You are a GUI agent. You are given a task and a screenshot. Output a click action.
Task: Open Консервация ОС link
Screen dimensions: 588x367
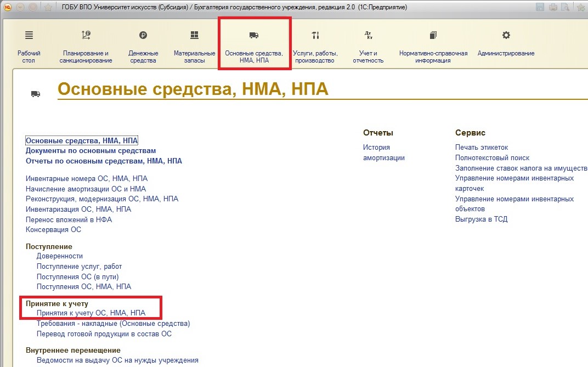coord(53,229)
